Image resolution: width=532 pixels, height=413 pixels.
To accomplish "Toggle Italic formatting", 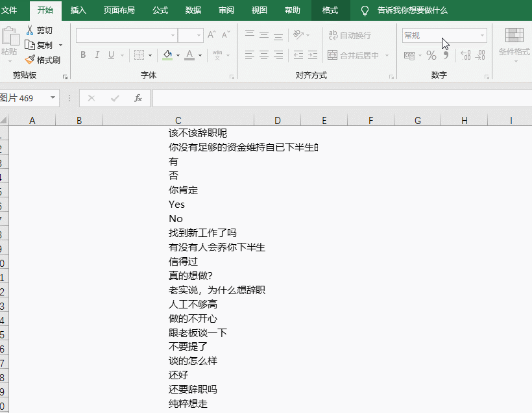I will click(97, 55).
